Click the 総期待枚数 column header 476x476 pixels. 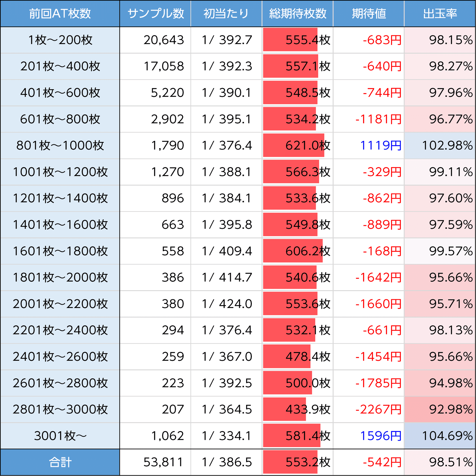pos(297,14)
